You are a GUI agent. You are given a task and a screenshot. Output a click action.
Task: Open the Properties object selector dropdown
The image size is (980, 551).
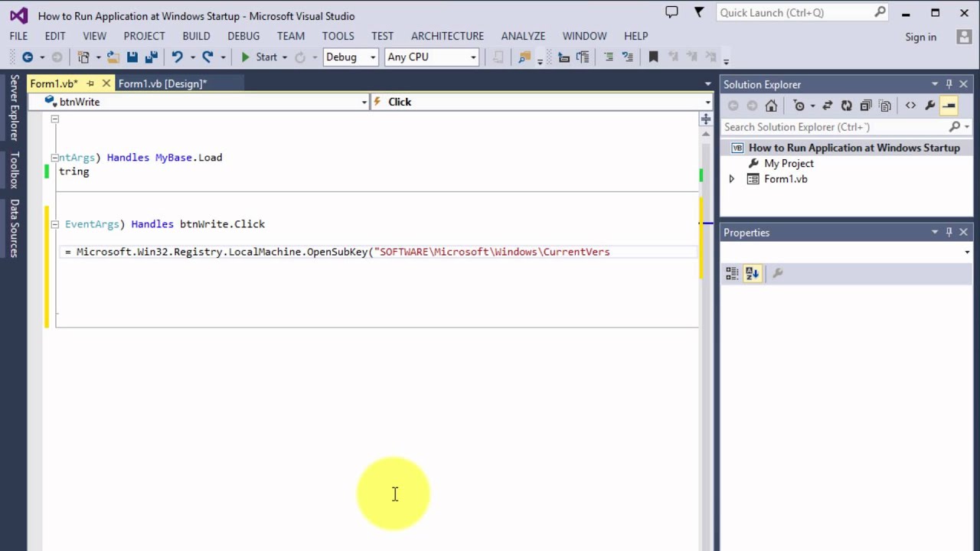[x=967, y=252]
